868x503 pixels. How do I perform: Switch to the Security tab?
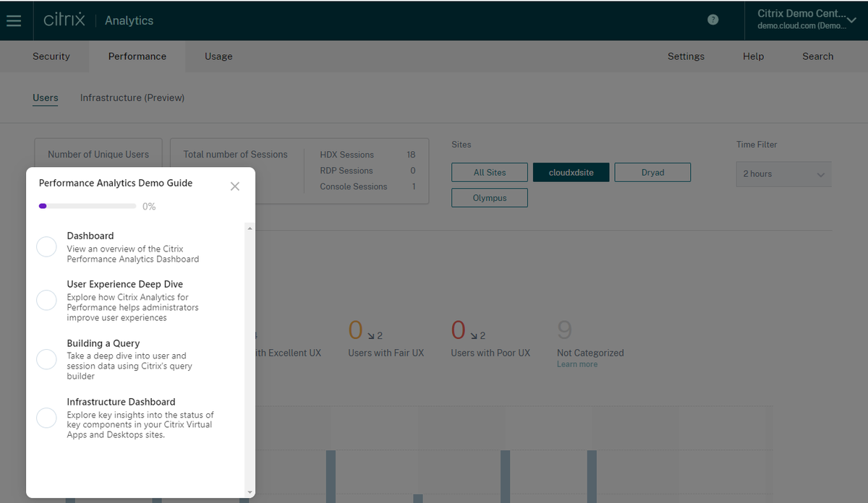pos(51,56)
